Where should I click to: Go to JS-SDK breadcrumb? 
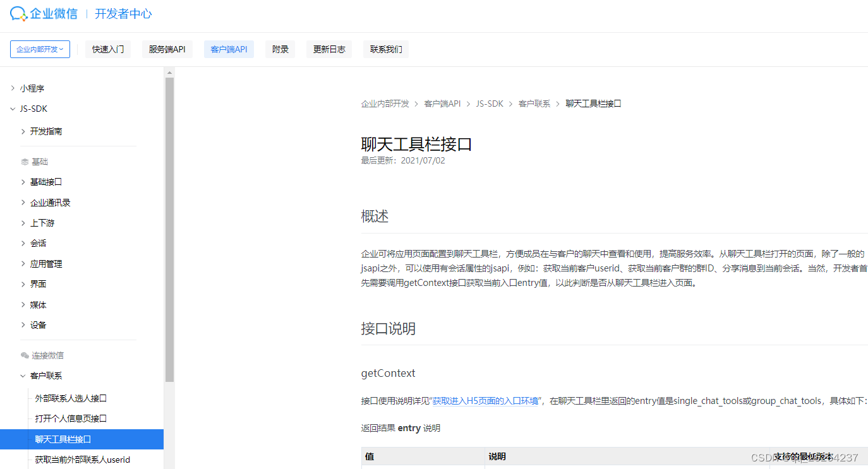click(490, 104)
